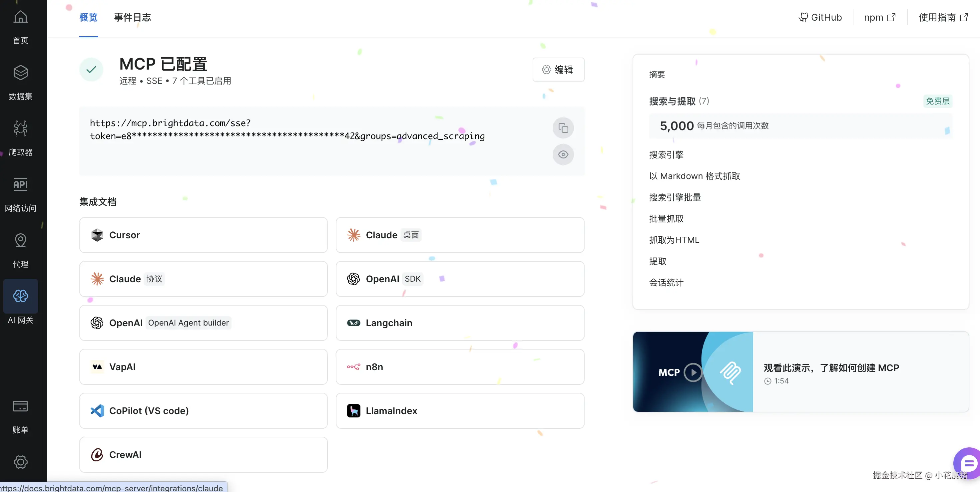Play the MCP demo video
Viewport: 980px width, 492px height.
(x=693, y=372)
